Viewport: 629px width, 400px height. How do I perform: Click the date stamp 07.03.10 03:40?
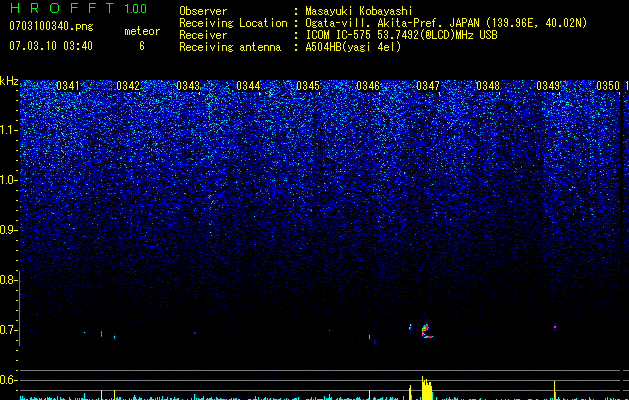pos(51,46)
